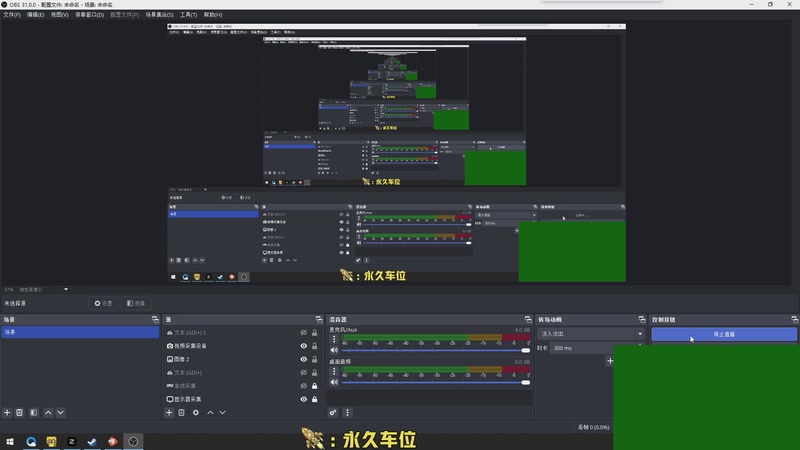Open Edge browser in taskbar
Screen dimensions: 800x450
31,441
